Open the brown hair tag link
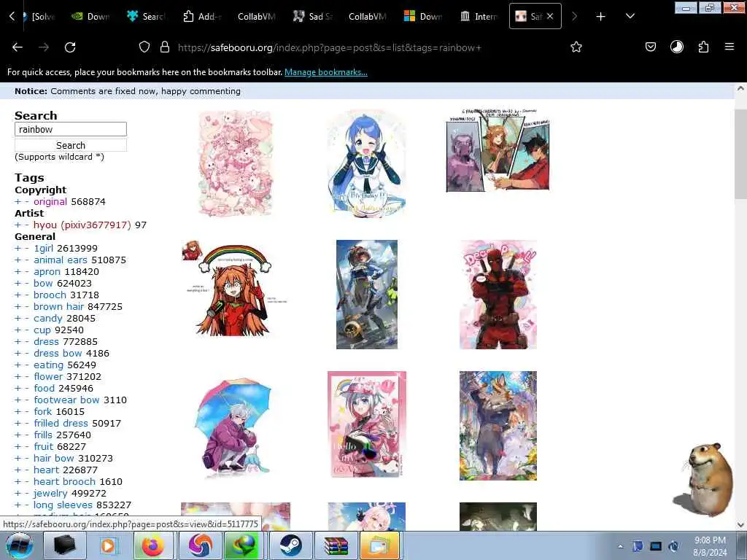The width and height of the screenshot is (747, 560). pos(58,307)
